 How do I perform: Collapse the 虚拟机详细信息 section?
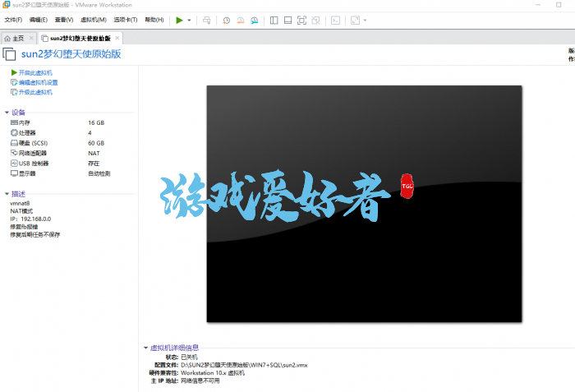pyautogui.click(x=145, y=348)
